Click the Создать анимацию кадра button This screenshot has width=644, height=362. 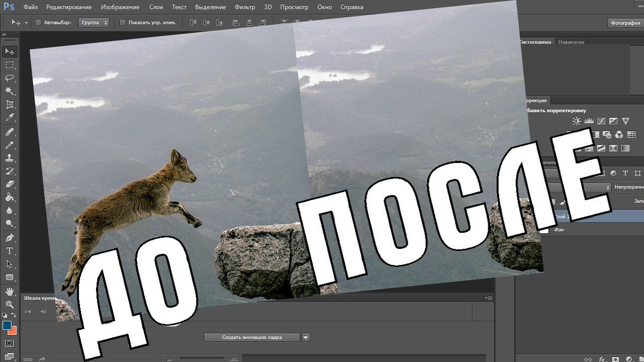[252, 337]
